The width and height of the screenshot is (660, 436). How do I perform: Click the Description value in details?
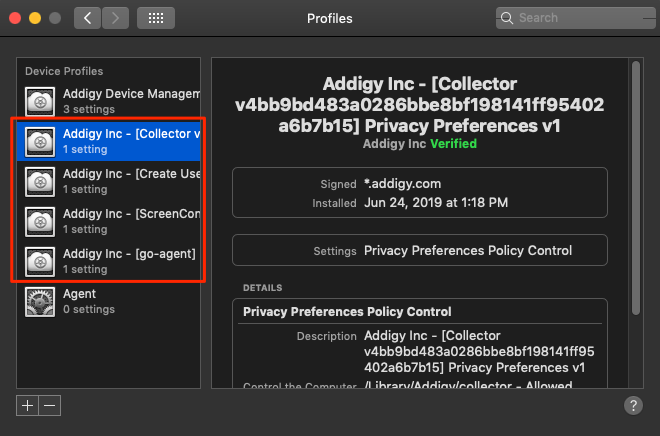[479, 351]
